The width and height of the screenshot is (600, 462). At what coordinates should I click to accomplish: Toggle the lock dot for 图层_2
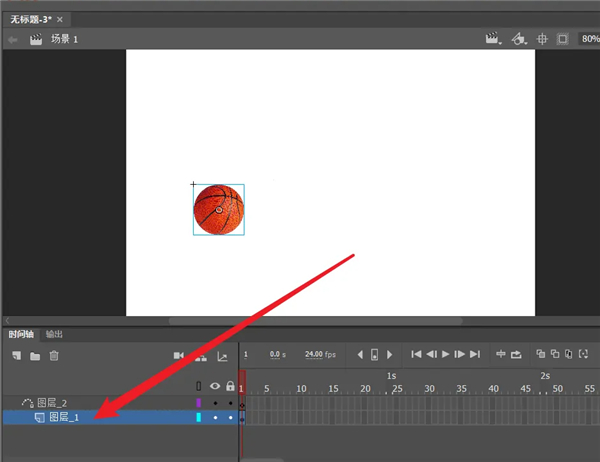point(231,402)
